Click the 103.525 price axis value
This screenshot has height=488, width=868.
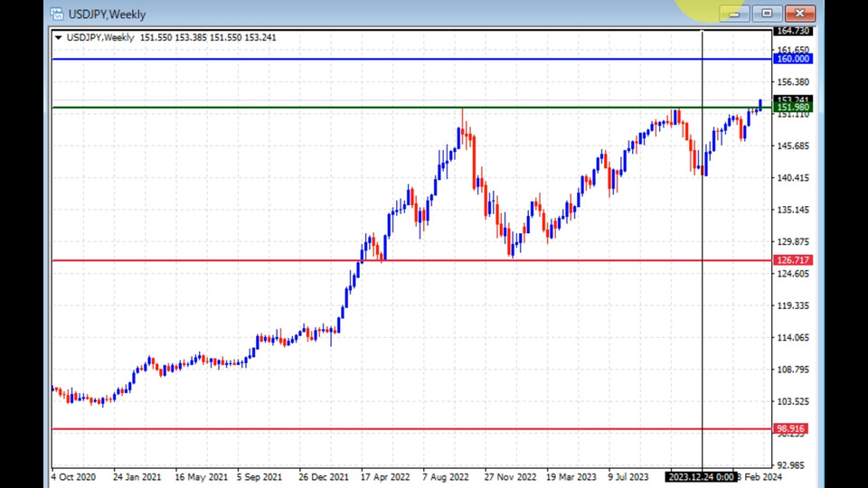point(793,401)
